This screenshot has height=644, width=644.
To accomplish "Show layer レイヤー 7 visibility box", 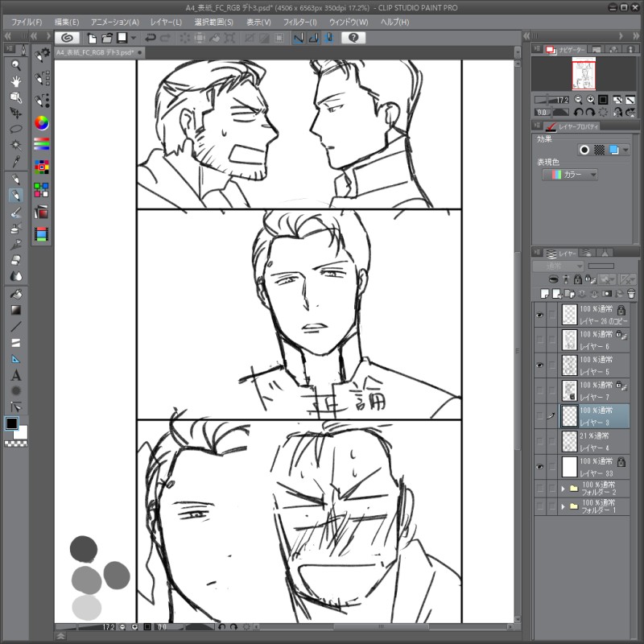I will (540, 391).
